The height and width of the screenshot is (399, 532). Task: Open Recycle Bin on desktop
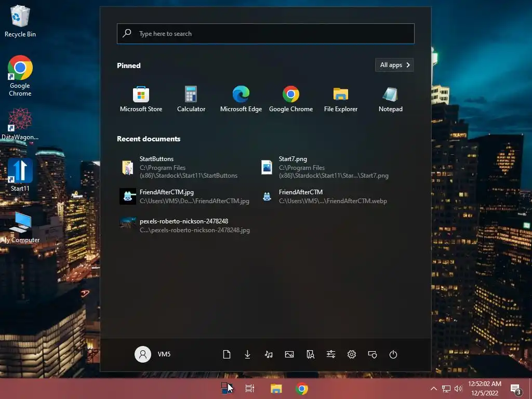point(20,21)
